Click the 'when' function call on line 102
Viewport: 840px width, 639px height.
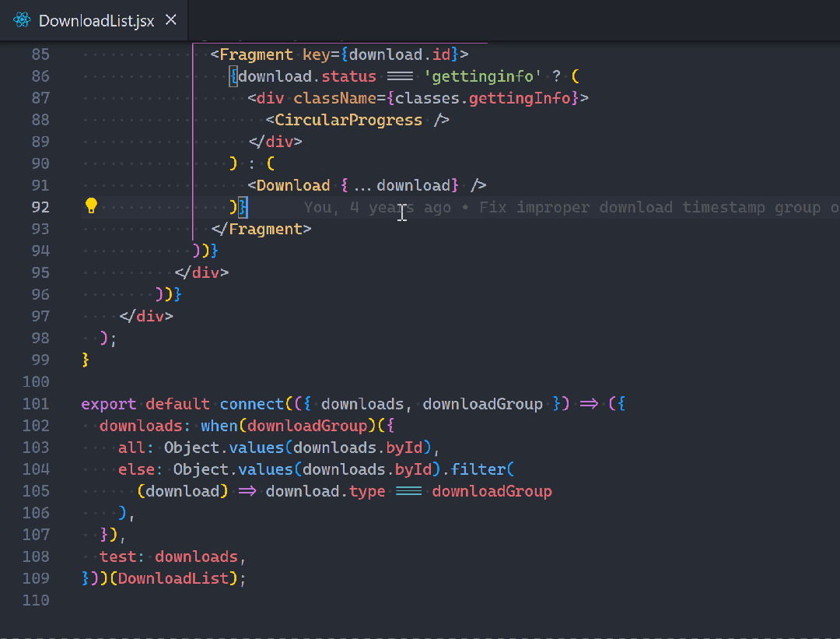219,426
